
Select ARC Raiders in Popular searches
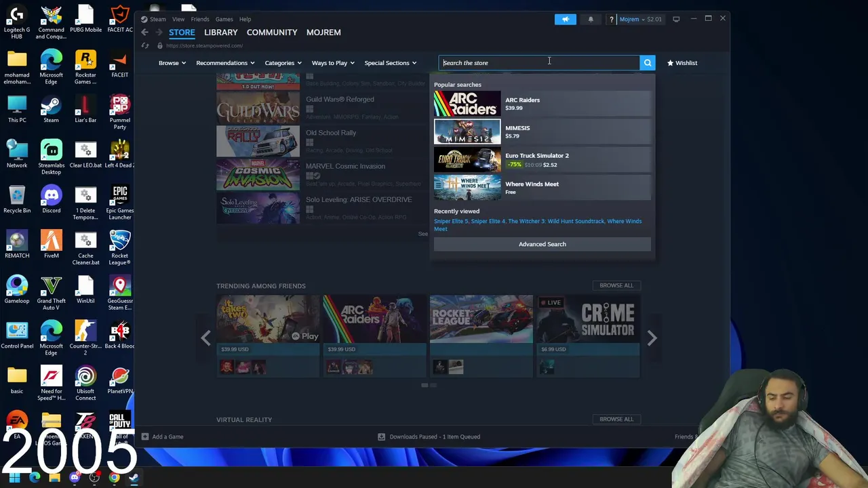click(542, 104)
